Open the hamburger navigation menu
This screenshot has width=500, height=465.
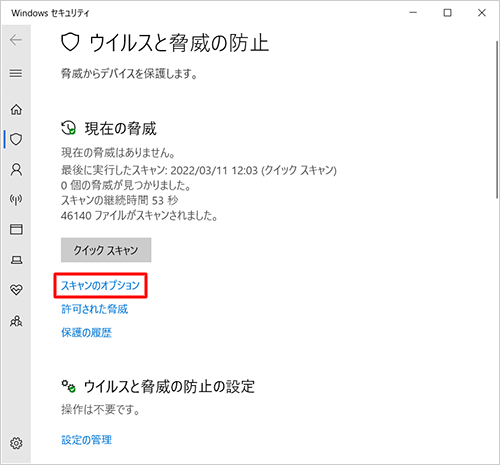(16, 73)
